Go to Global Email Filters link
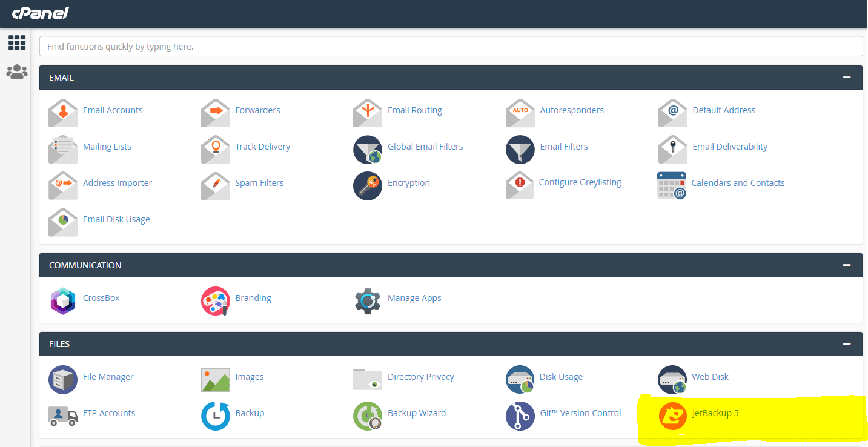 [x=425, y=147]
